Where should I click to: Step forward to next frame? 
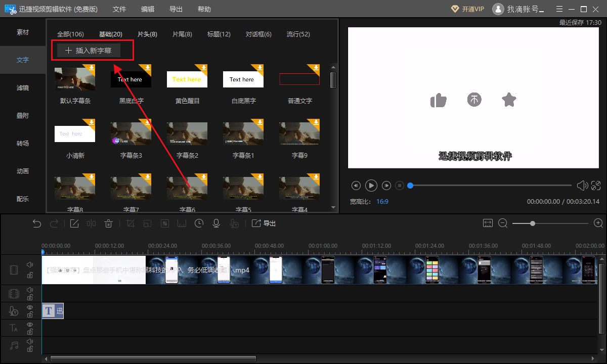386,186
